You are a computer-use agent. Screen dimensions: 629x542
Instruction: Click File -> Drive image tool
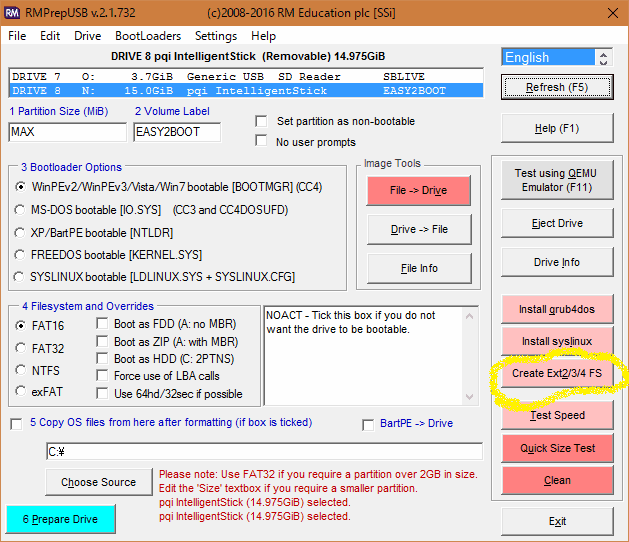click(x=419, y=190)
